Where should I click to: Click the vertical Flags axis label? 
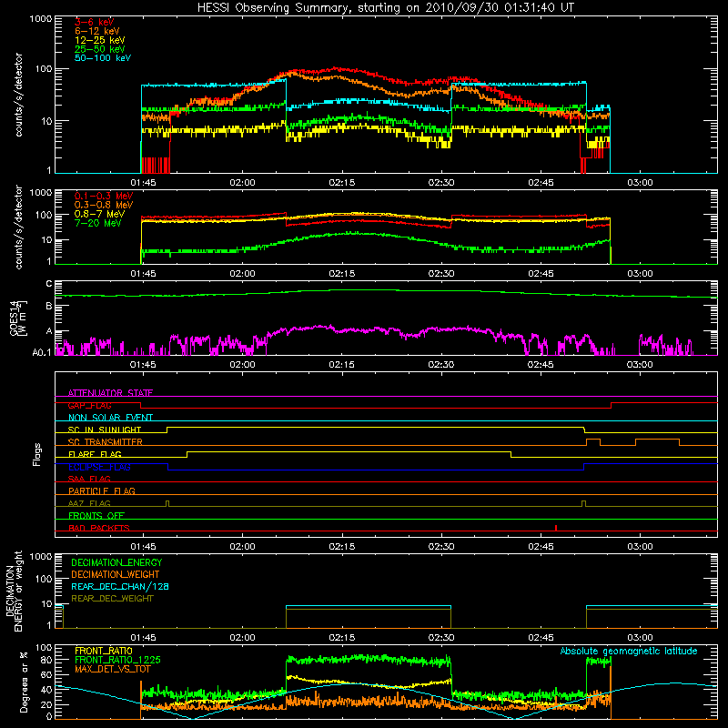[37, 454]
